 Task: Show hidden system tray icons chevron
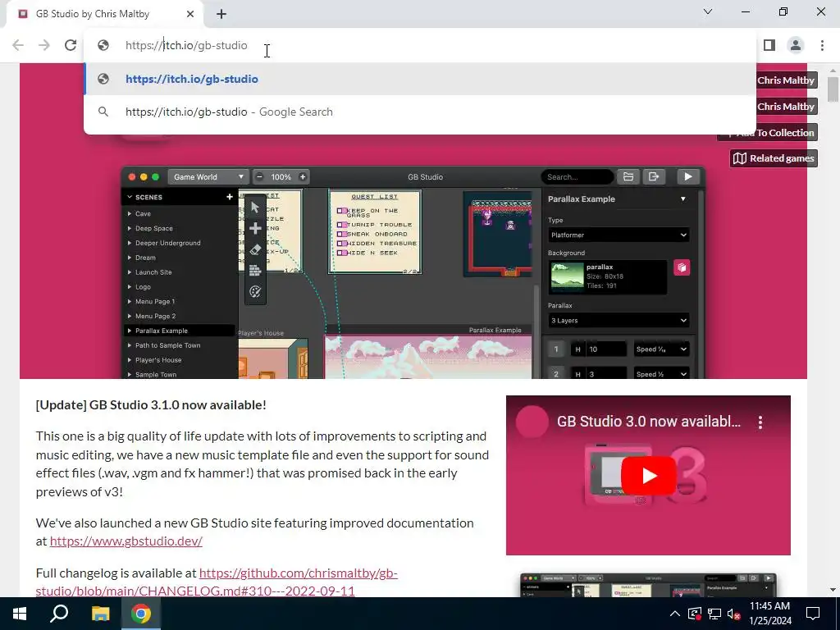[x=675, y=614]
